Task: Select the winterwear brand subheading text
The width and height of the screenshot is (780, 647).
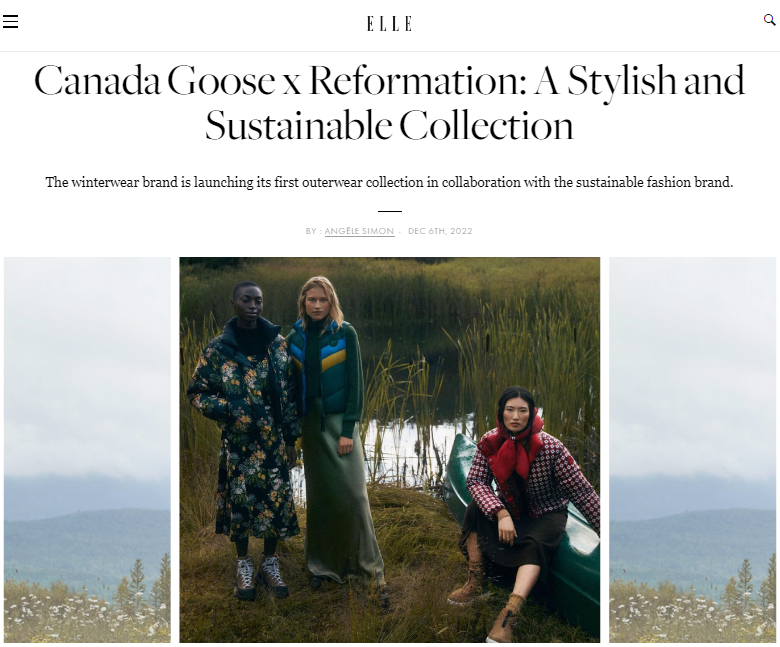Action: click(x=390, y=183)
